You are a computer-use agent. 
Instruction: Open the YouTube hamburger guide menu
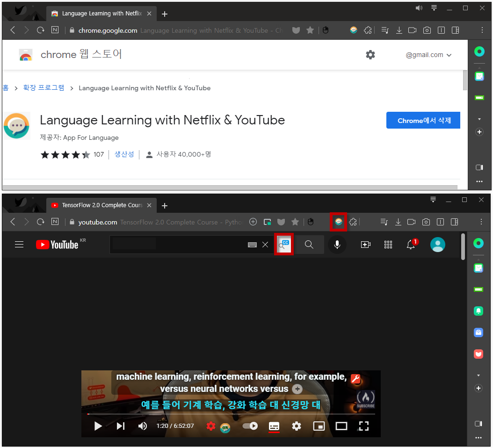coord(19,244)
